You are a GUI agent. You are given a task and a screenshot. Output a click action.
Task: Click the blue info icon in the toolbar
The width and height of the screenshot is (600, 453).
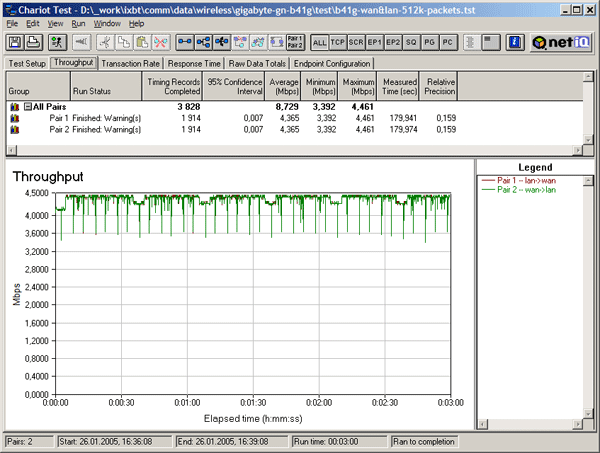tap(515, 42)
